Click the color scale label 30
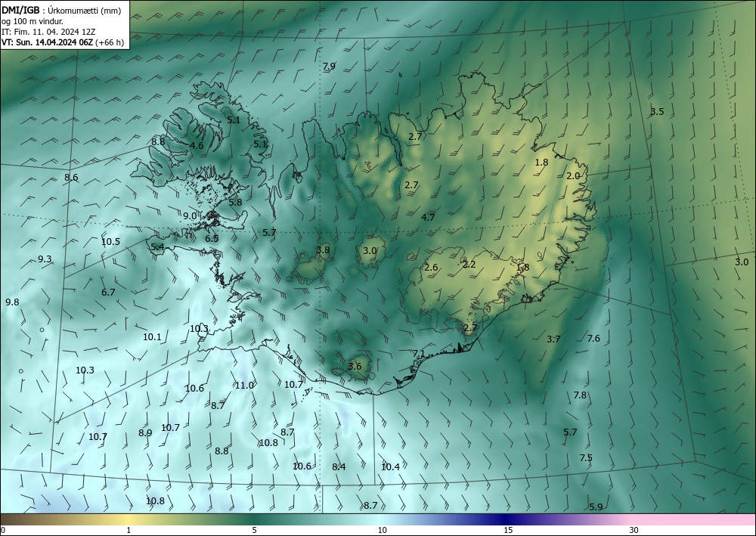The height and width of the screenshot is (536, 756). 634,531
